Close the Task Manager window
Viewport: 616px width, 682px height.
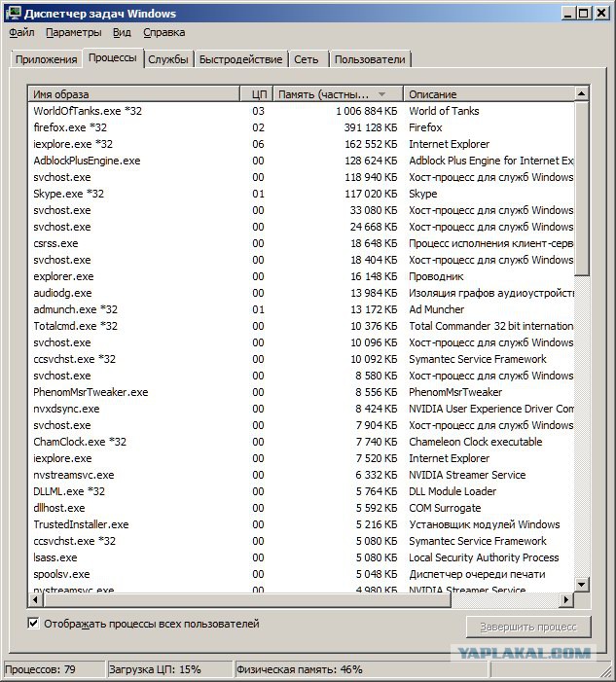(601, 13)
